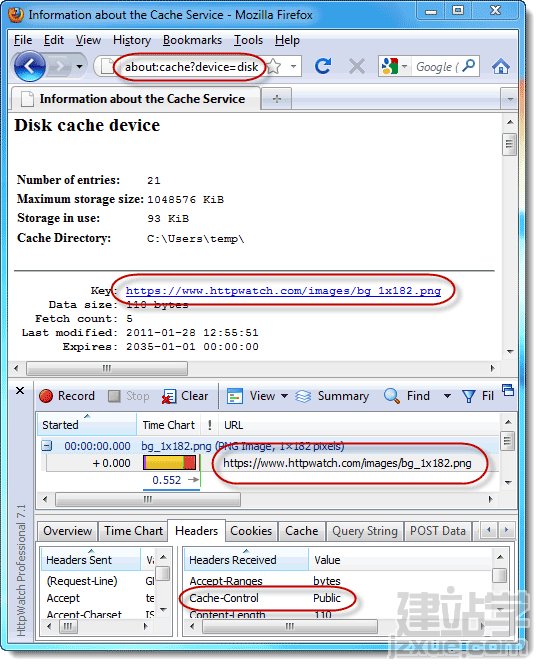541x666 pixels.
Task: Open the Find dropdown arrow
Action: 447,396
